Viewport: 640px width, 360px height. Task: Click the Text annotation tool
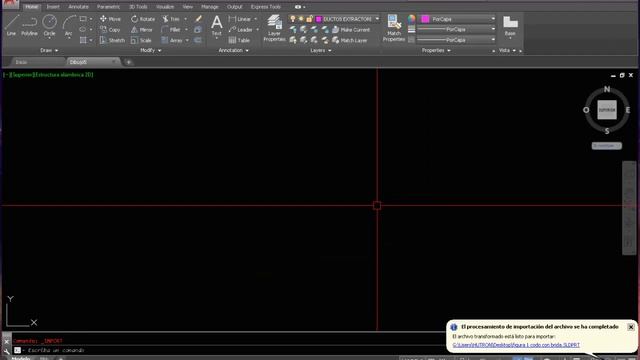pyautogui.click(x=217, y=26)
